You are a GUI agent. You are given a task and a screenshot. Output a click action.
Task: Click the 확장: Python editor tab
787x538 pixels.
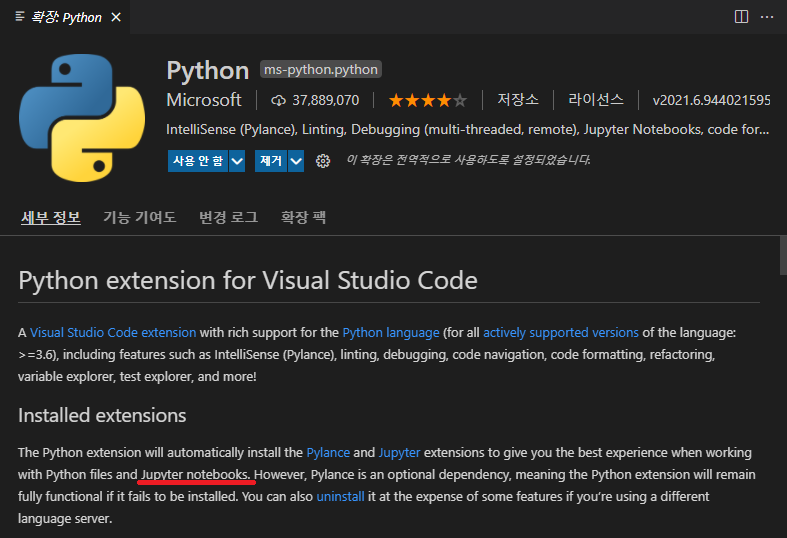click(x=65, y=18)
